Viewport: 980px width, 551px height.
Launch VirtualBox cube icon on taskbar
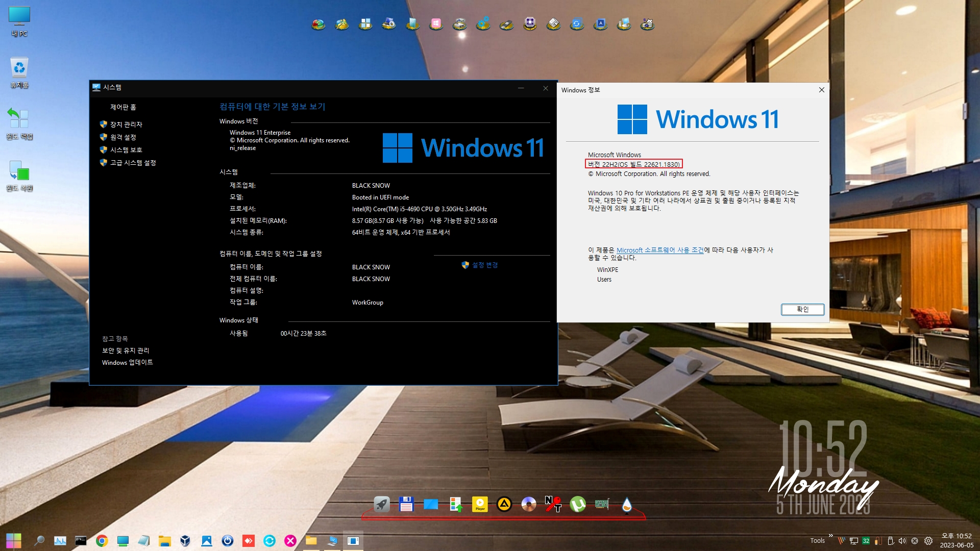click(x=185, y=541)
